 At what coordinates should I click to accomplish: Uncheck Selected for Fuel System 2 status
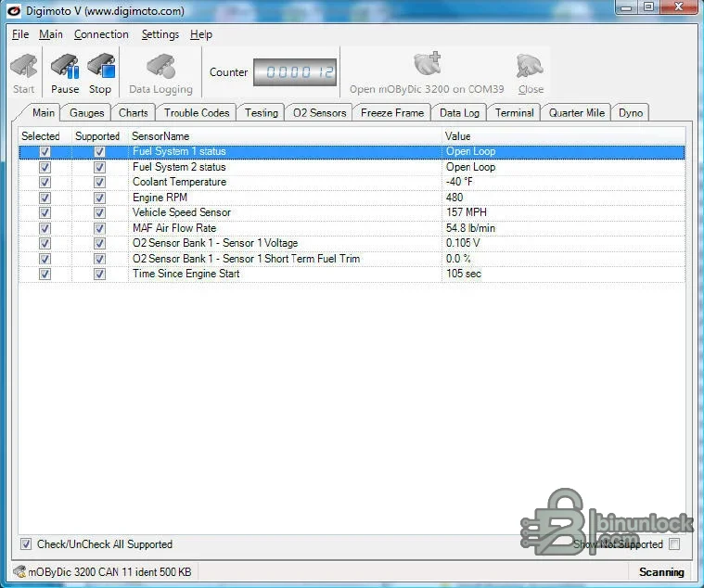[x=45, y=168]
